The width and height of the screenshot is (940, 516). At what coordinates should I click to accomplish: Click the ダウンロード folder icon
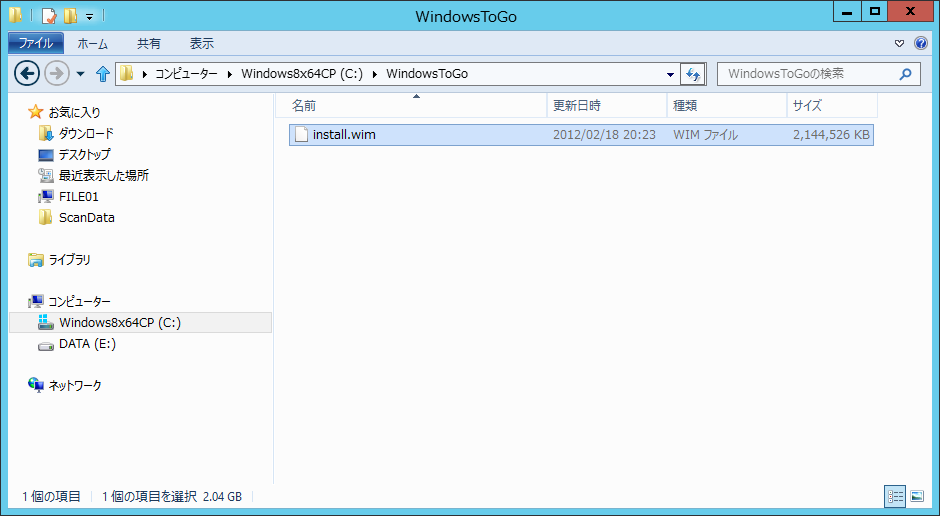tap(46, 133)
